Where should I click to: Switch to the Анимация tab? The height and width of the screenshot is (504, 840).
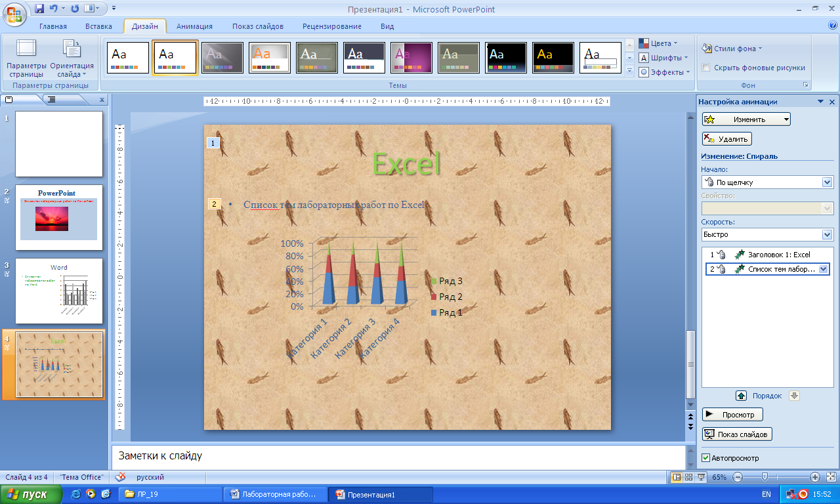click(194, 26)
